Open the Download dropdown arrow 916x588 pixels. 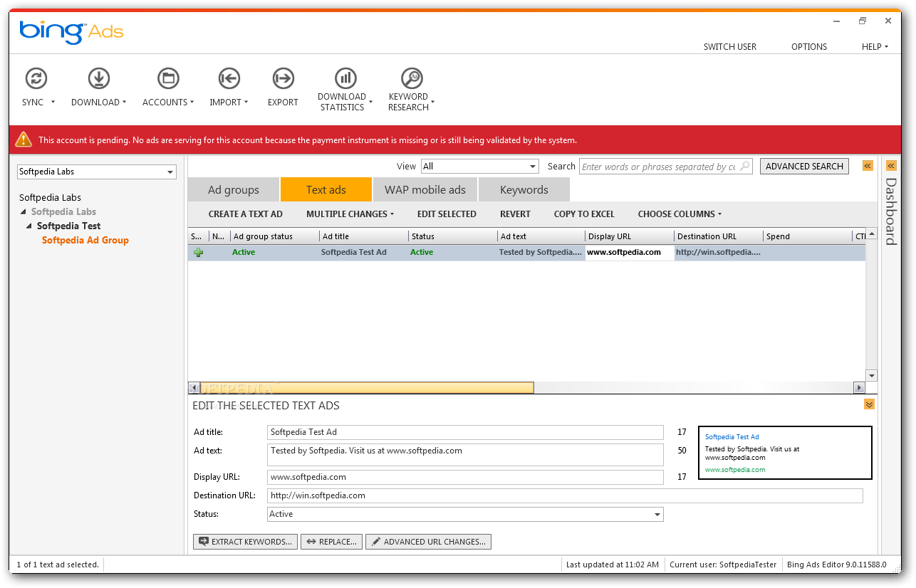[x=124, y=103]
